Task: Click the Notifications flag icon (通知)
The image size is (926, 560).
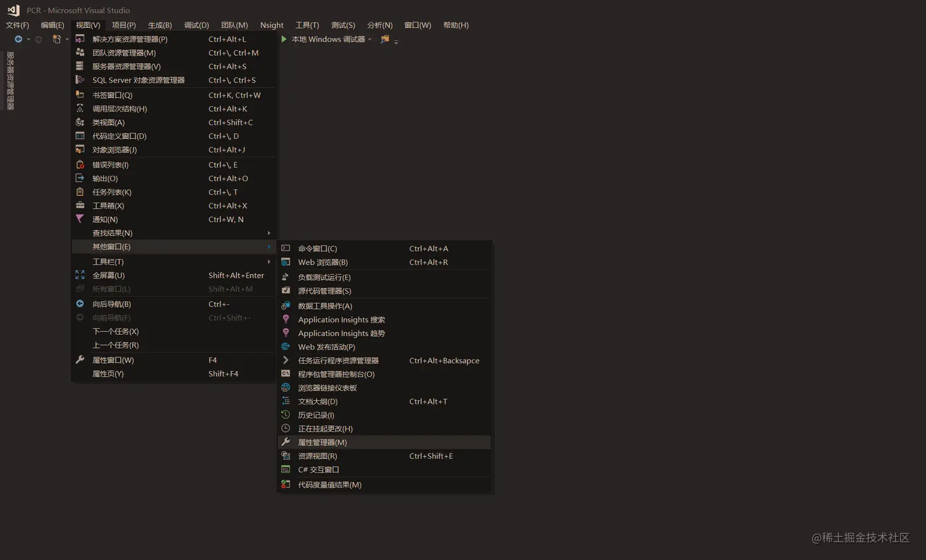Action: pyautogui.click(x=80, y=218)
